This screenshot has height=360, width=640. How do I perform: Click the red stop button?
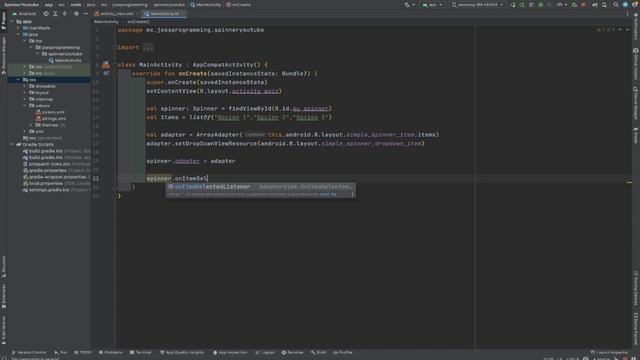(x=584, y=4)
